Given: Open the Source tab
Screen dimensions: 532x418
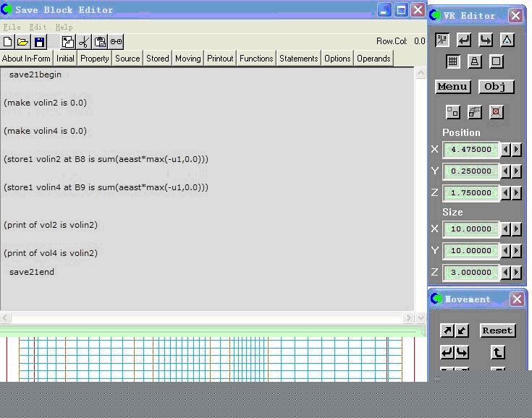Looking at the screenshot, I should [127, 59].
